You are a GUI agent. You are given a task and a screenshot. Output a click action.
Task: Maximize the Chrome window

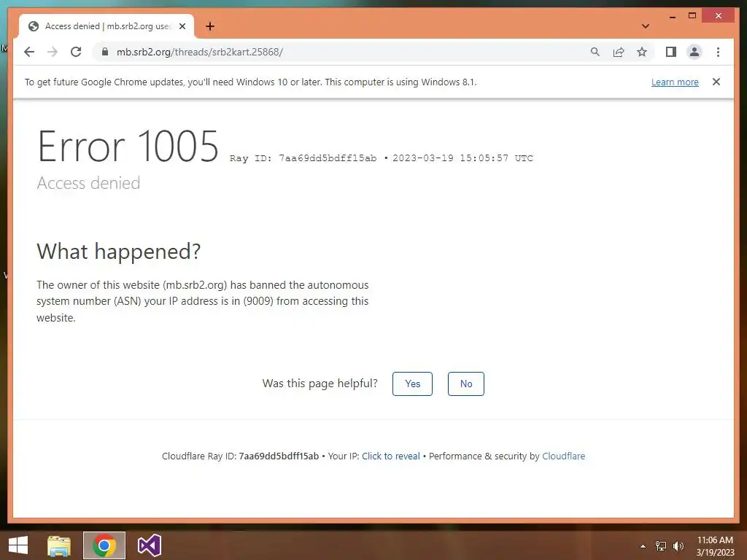(692, 16)
